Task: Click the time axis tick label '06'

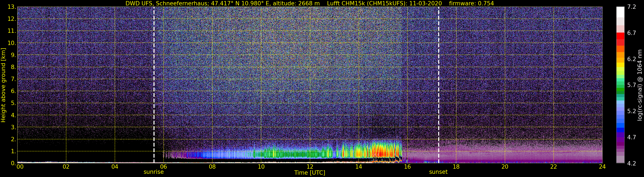Action: 164,167
